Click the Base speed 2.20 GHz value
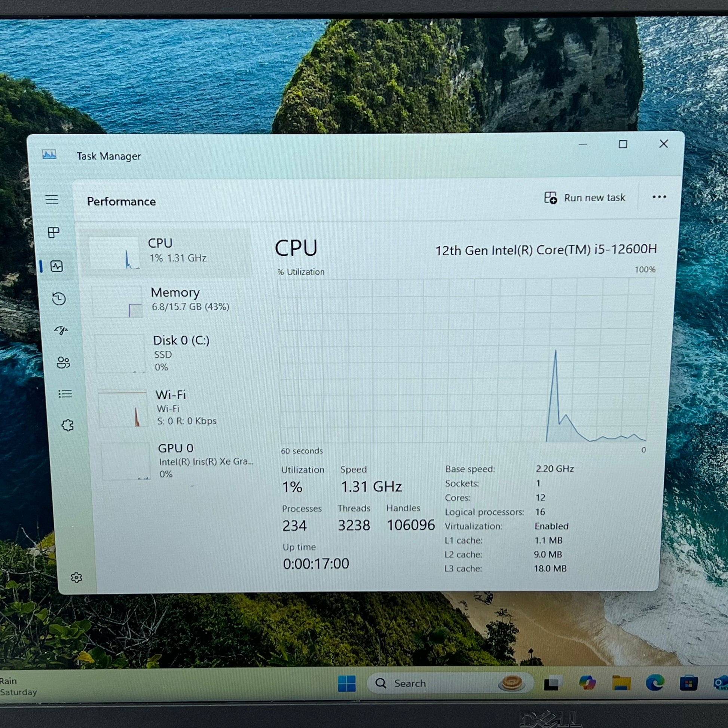This screenshot has height=728, width=728. (555, 469)
